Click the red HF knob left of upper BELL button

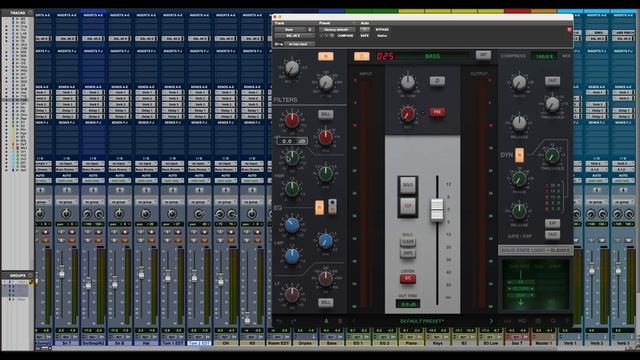(x=292, y=120)
